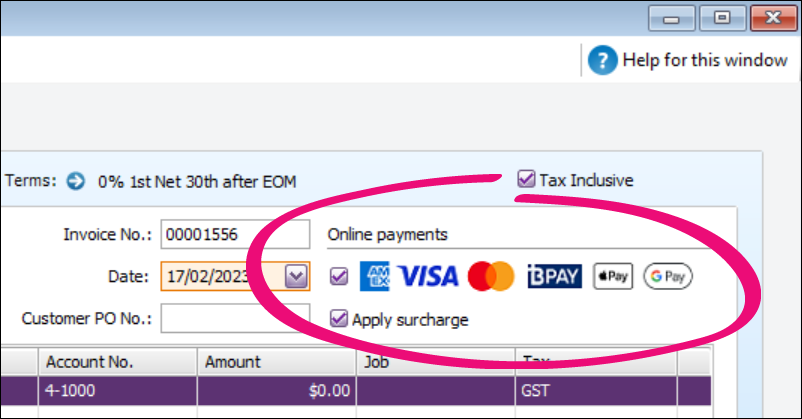802x419 pixels.
Task: Click the American Express card icon
Action: (375, 276)
